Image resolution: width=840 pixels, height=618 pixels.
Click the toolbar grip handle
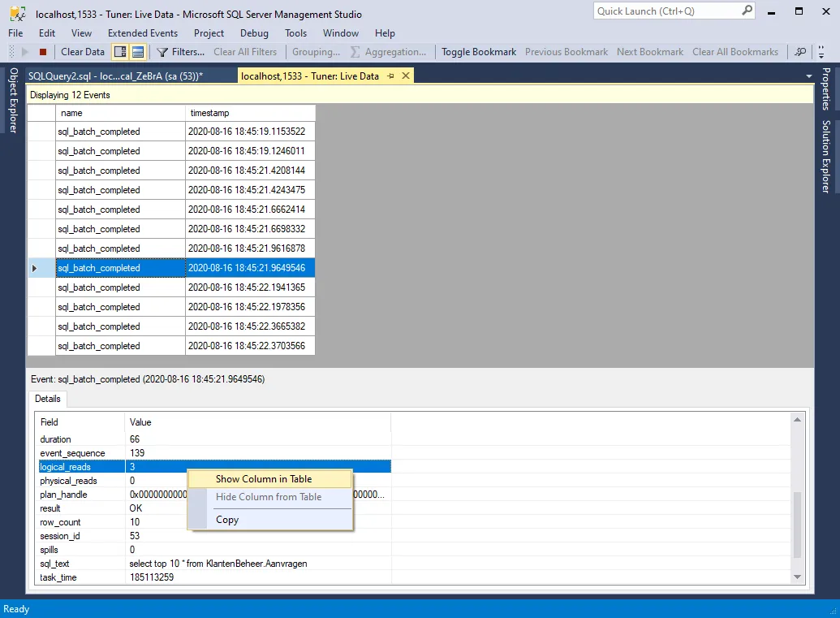12,52
